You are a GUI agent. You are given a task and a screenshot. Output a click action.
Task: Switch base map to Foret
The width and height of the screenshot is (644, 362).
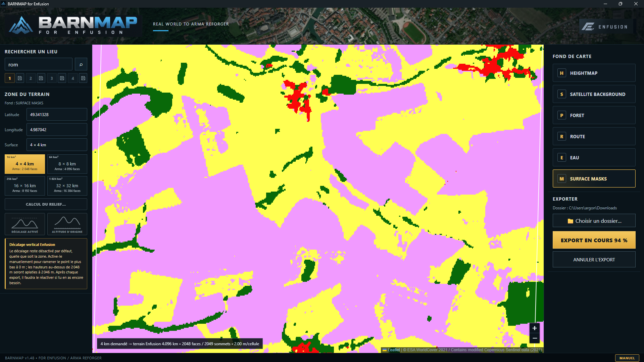pos(594,115)
